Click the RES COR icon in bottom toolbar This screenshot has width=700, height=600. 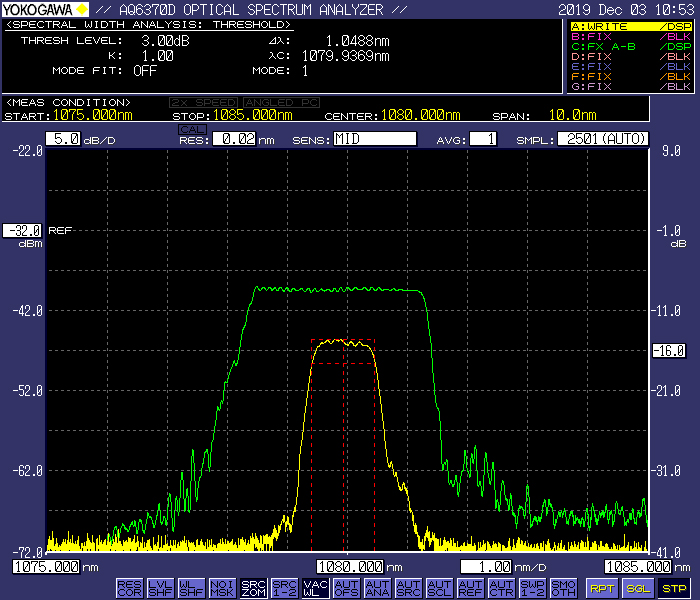[x=129, y=588]
